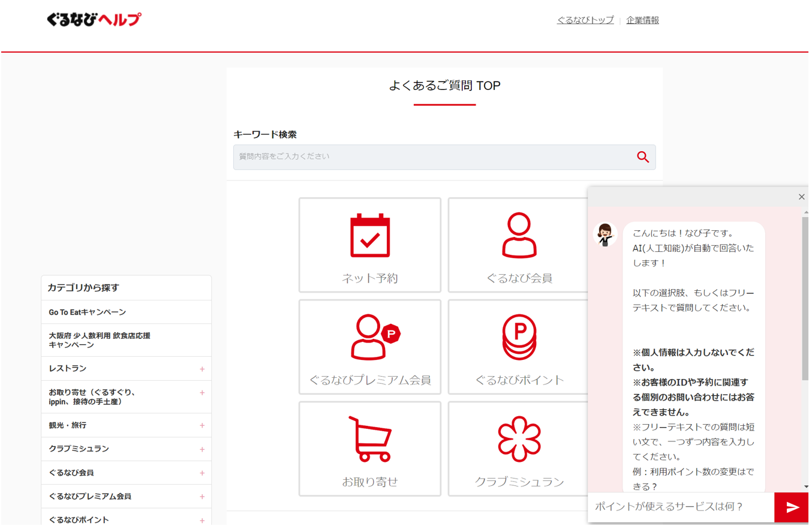This screenshot has width=809, height=532.
Task: Open the 企業情報 link
Action: point(643,20)
